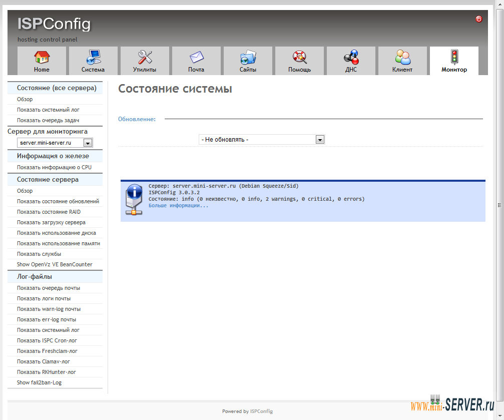Open Показать использование памяти
This screenshot has width=504, height=420.
pyautogui.click(x=59, y=243)
